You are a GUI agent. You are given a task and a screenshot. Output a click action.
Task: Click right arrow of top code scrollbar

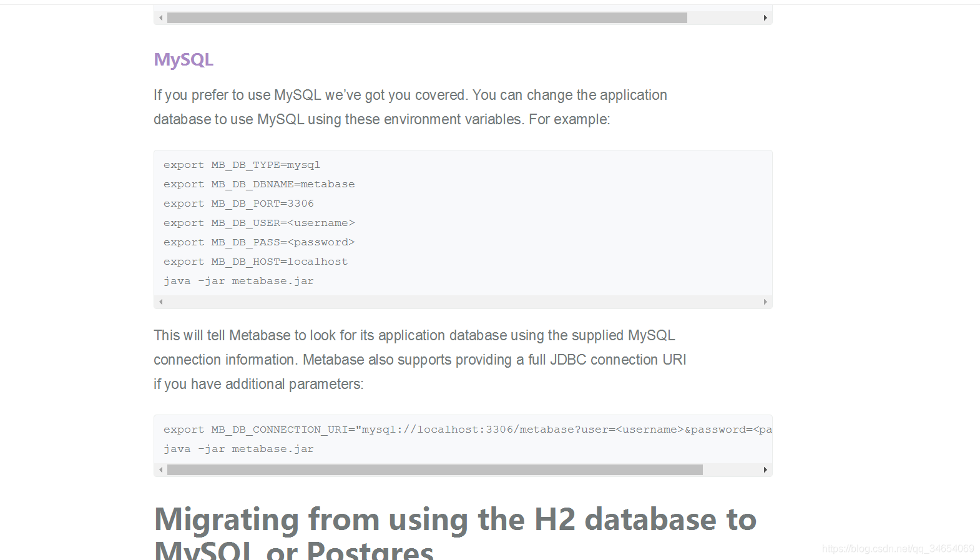point(765,18)
